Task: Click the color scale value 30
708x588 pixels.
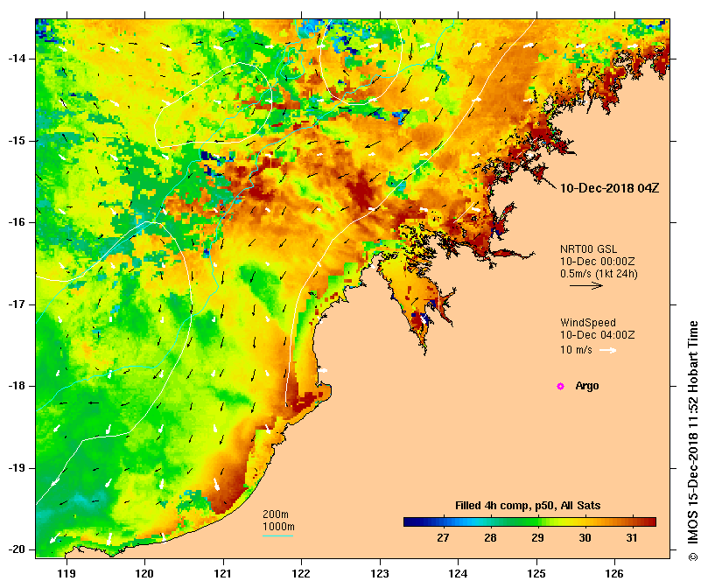Action: (x=585, y=538)
